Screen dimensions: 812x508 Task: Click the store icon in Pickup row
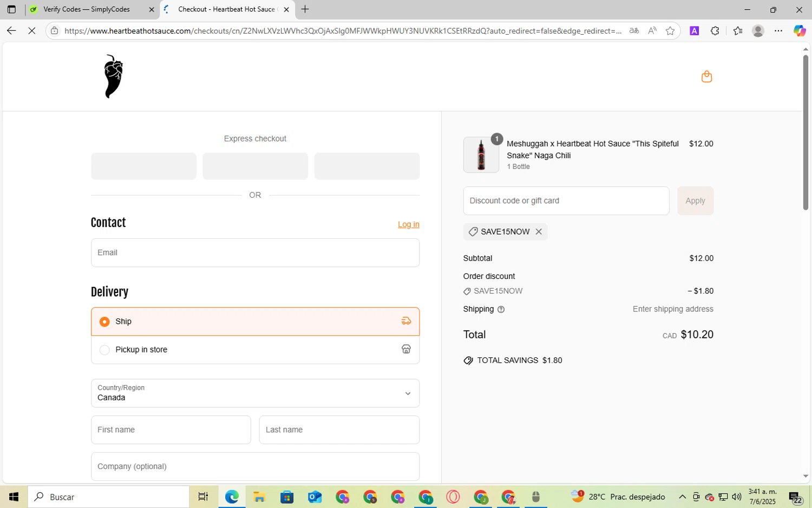[406, 349]
